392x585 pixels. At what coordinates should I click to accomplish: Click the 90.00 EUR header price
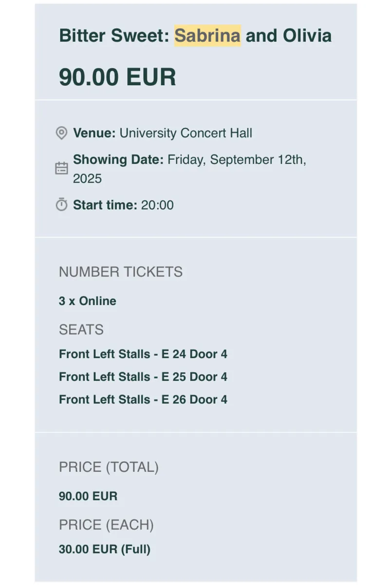(117, 77)
